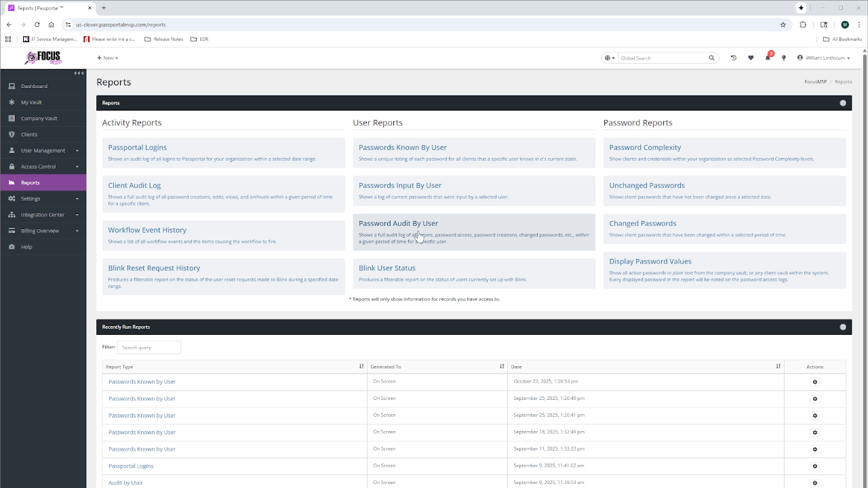The image size is (868, 488).
Task: Collapse the Recently Run Reports panel toggle
Action: pos(843,327)
